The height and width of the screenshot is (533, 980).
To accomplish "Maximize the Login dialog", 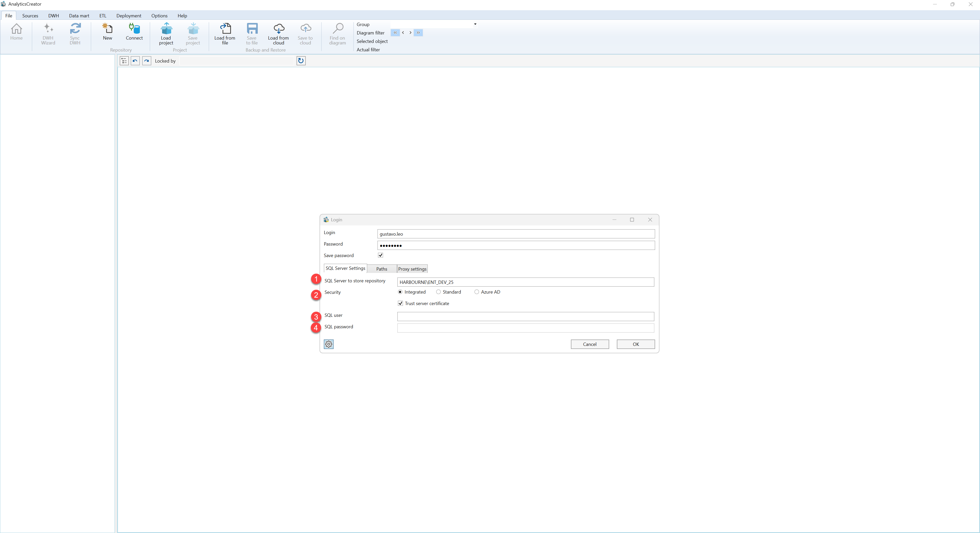I will click(x=632, y=220).
